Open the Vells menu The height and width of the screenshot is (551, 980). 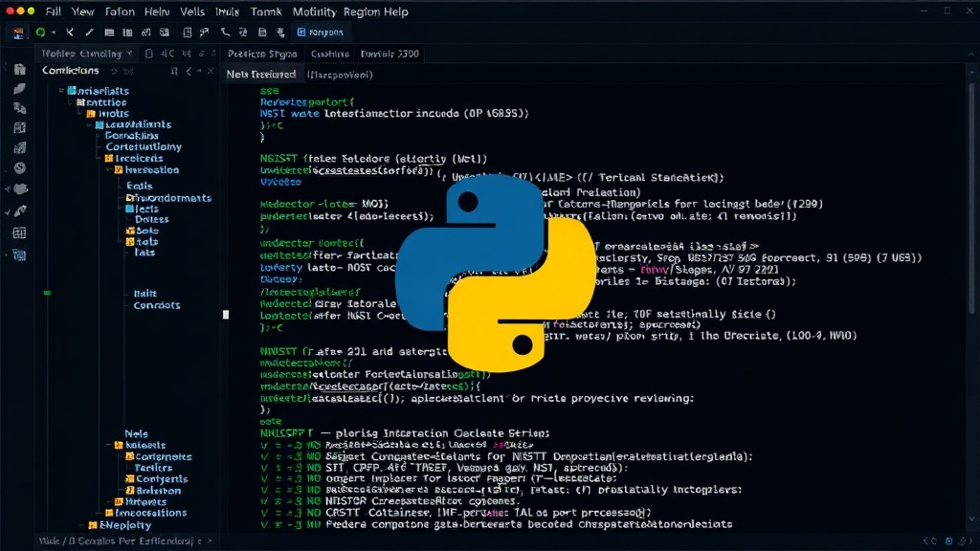191,11
